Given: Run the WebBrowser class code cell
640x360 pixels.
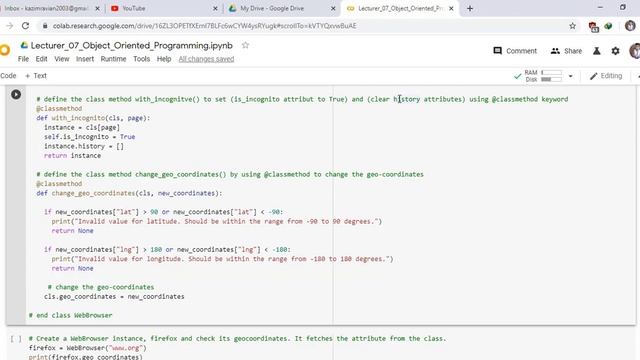Looking at the screenshot, I should tap(16, 95).
